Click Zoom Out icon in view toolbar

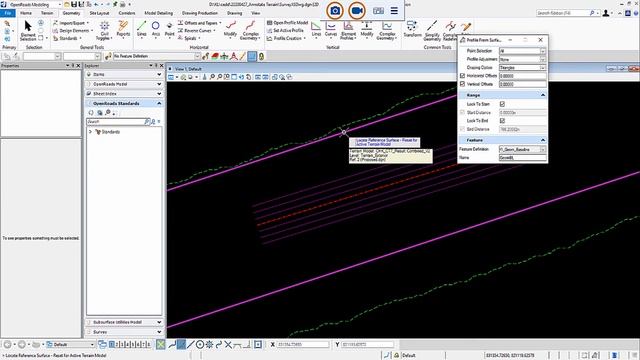(220, 77)
